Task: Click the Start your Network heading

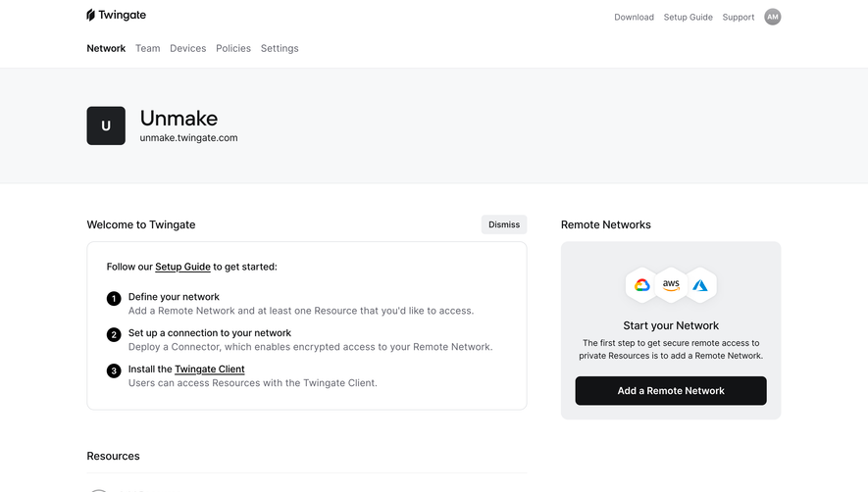Action: coord(671,325)
